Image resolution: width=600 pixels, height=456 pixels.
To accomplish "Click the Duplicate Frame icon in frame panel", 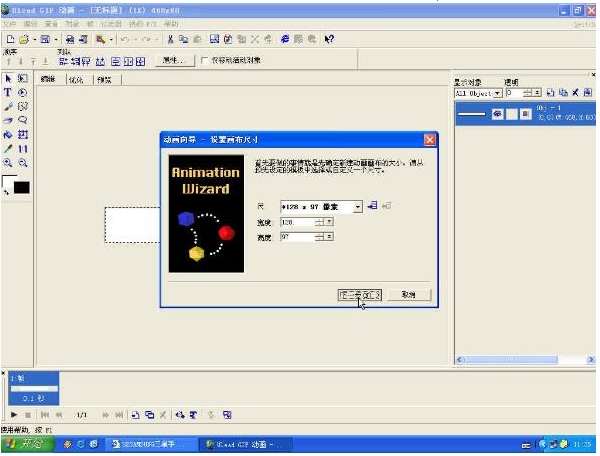I will [x=150, y=415].
